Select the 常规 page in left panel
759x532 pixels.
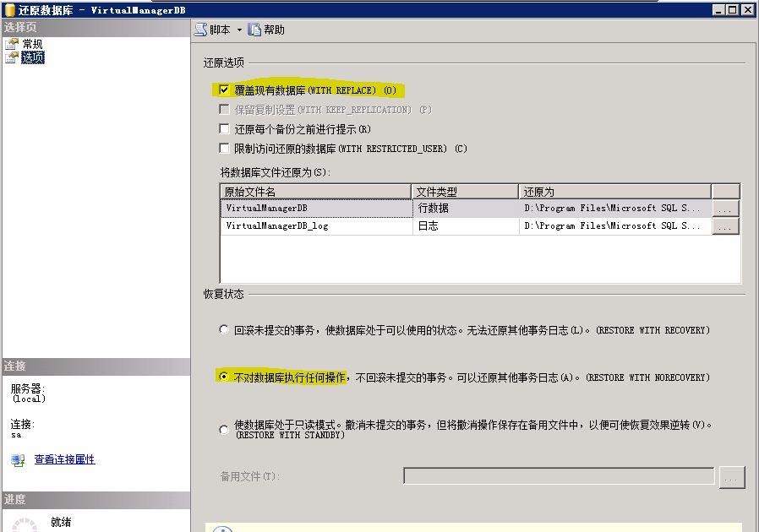32,44
